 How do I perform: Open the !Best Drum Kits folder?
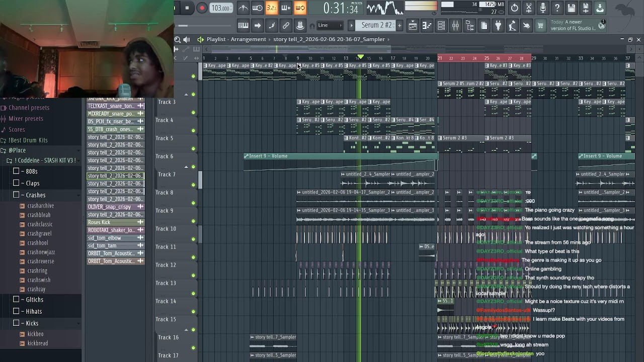28,140
